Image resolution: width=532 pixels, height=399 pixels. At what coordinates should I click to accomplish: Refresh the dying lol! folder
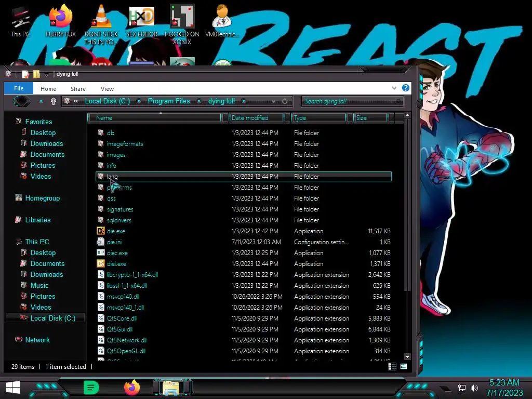tap(285, 101)
